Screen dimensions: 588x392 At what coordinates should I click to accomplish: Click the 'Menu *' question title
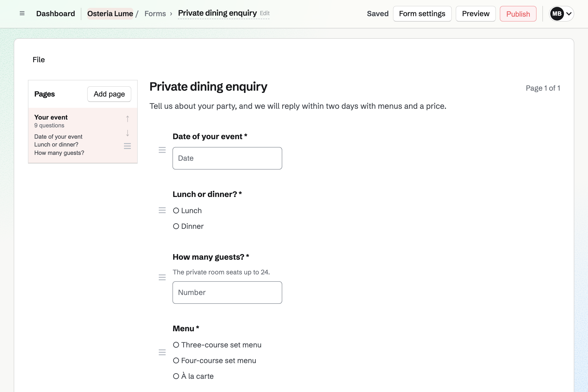(x=186, y=329)
